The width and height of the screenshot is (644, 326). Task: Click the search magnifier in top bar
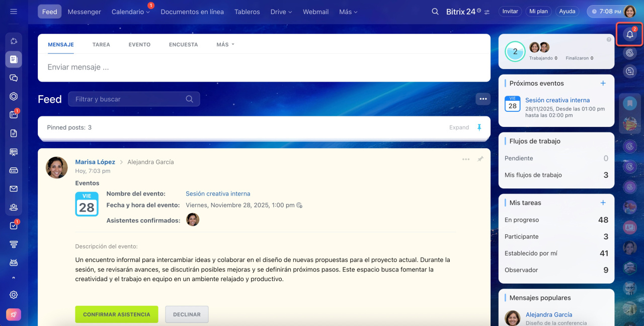(435, 12)
